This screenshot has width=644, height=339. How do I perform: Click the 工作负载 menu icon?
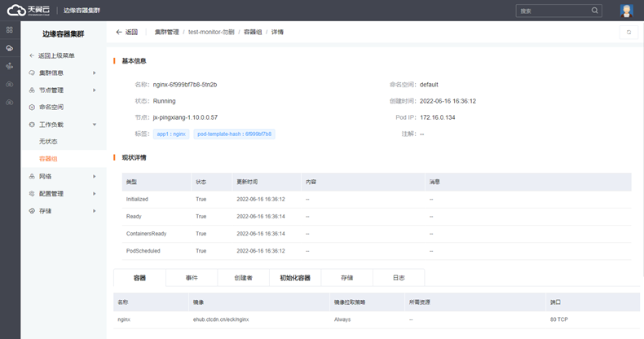pos(32,125)
